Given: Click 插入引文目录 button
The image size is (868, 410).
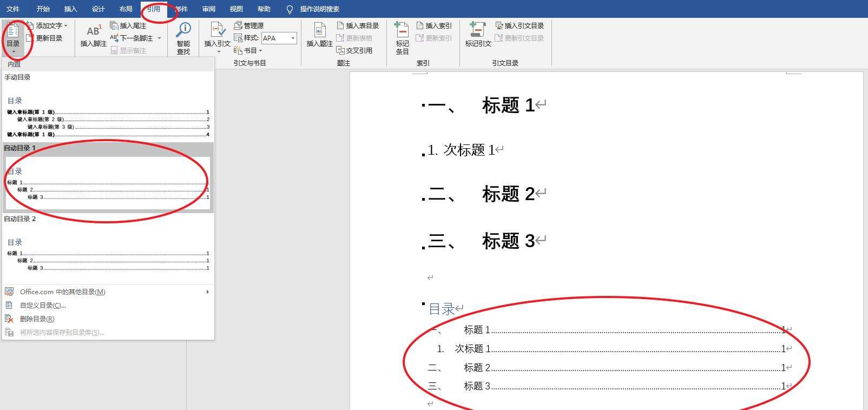Looking at the screenshot, I should click(520, 25).
